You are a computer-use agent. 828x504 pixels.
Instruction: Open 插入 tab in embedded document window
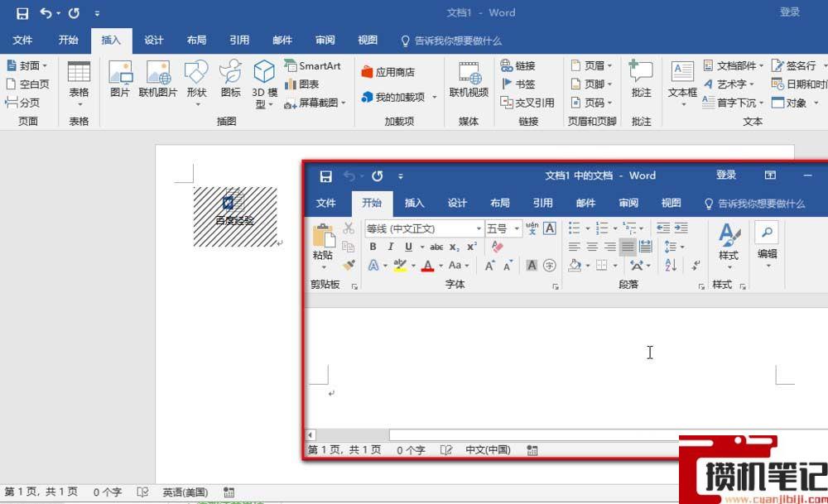[415, 204]
